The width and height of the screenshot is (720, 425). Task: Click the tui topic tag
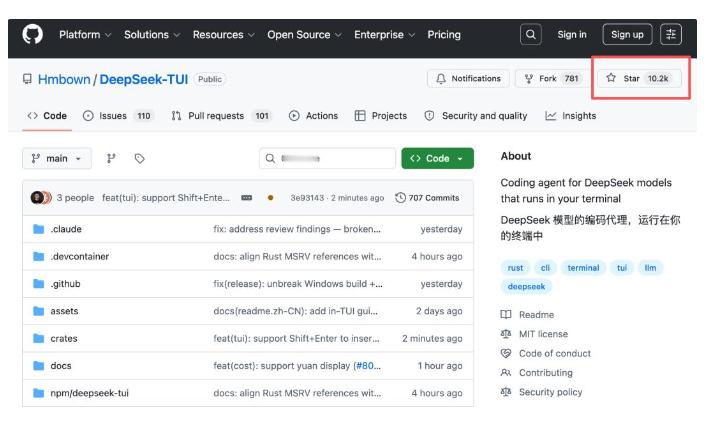point(622,268)
